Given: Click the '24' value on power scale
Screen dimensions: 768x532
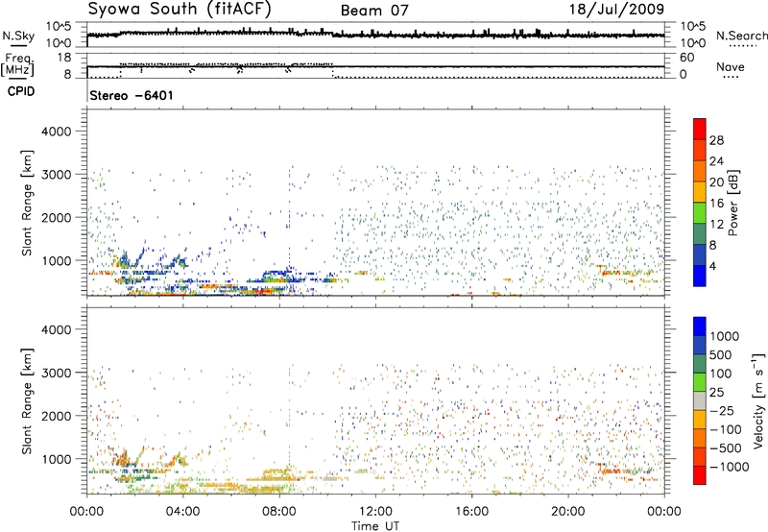Looking at the screenshot, I should [x=716, y=161].
